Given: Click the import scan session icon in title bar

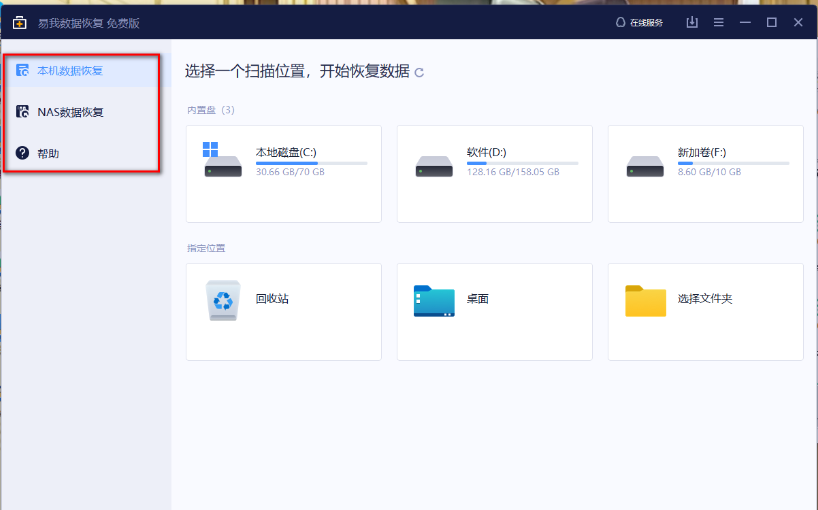Looking at the screenshot, I should (692, 22).
